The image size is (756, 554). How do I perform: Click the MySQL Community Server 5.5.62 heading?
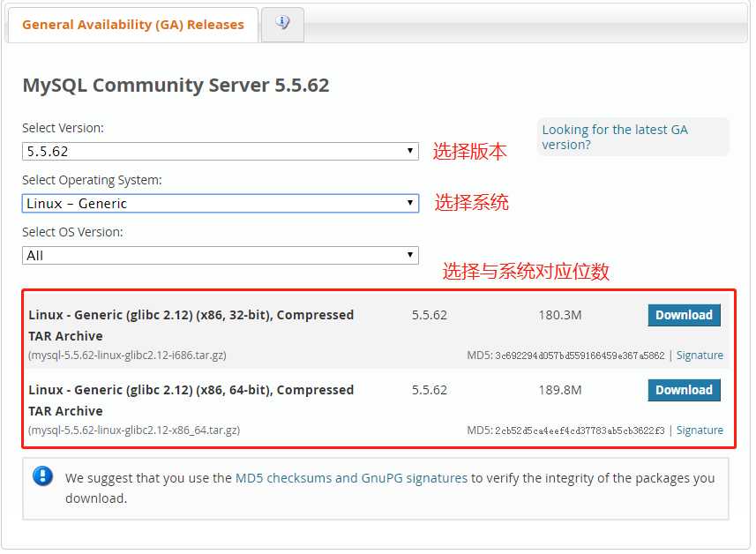[176, 86]
